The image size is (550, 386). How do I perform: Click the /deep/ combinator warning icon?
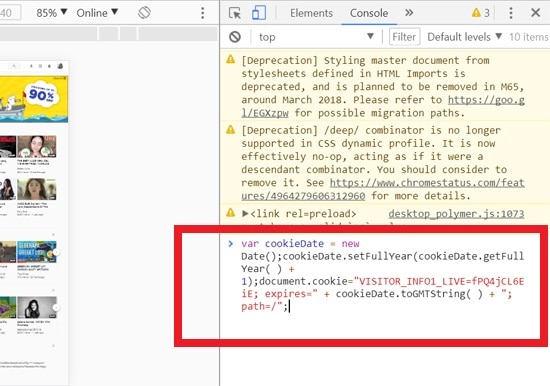coord(230,129)
